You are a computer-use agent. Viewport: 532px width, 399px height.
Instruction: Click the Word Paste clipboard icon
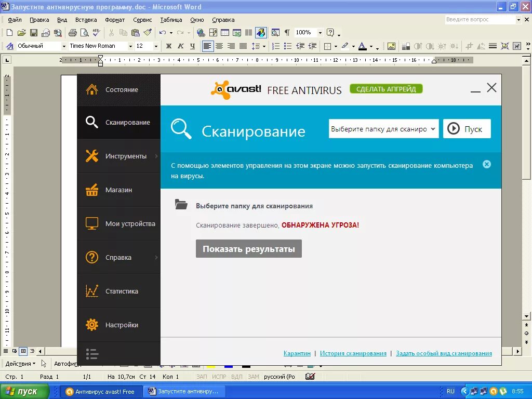tap(136, 33)
